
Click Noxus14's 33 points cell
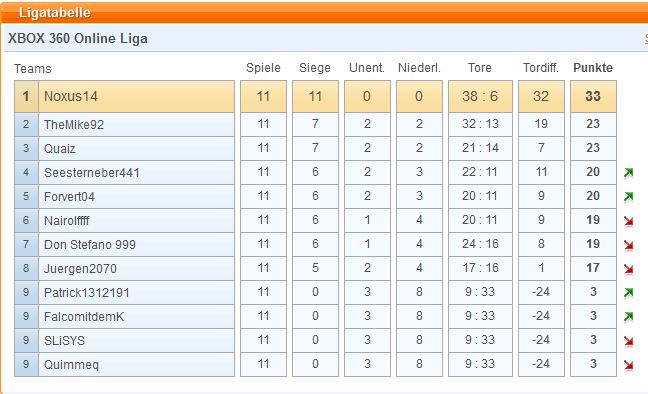point(593,96)
